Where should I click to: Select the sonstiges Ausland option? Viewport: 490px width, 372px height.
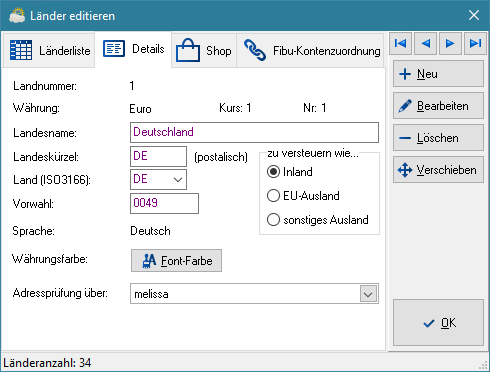click(x=318, y=220)
